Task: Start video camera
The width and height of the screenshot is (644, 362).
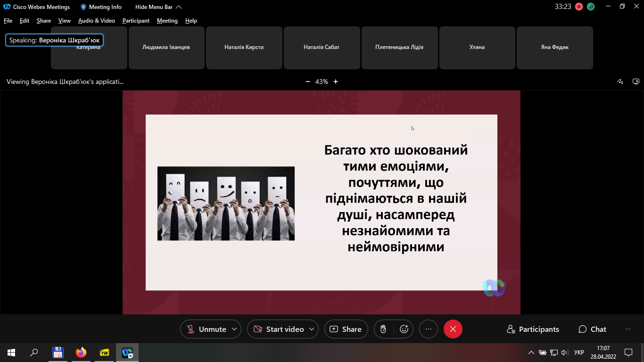Action: tap(278, 329)
